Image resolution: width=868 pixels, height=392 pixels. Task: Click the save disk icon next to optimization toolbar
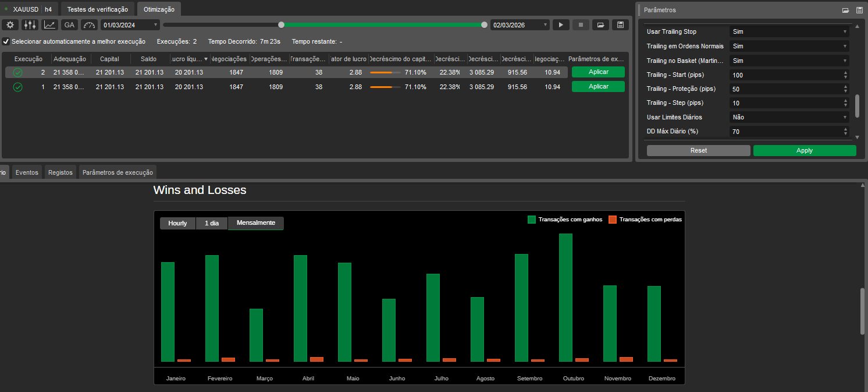pyautogui.click(x=620, y=24)
